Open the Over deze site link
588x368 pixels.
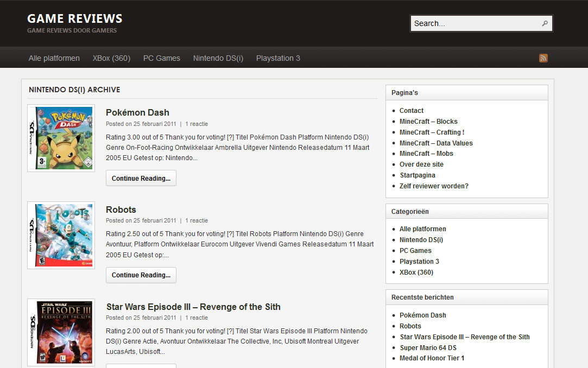(421, 164)
